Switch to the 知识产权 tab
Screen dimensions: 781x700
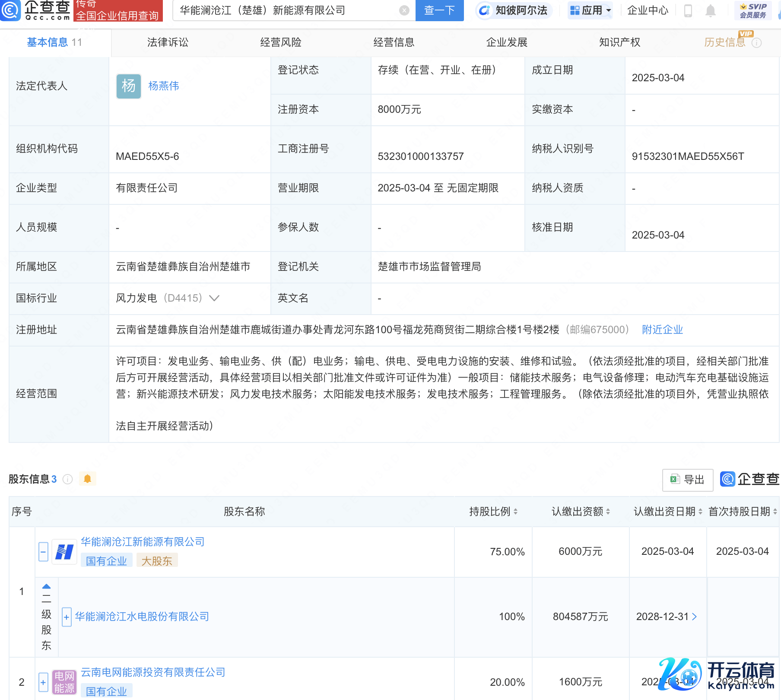pos(619,42)
